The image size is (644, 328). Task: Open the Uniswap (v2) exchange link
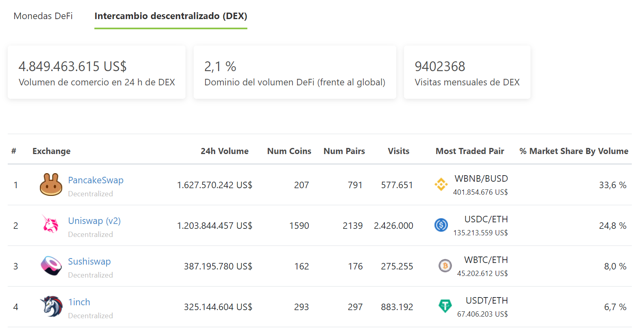(x=94, y=221)
